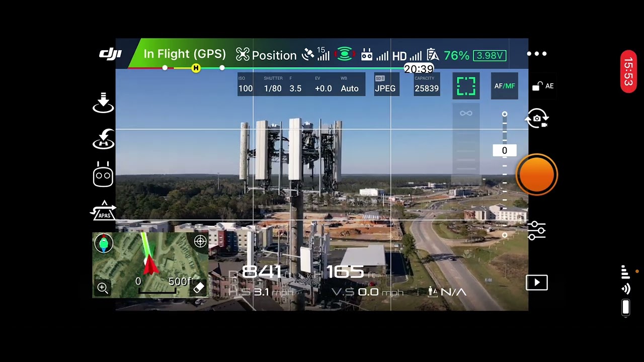View SD card capacity 25839
The width and height of the screenshot is (644, 362).
427,84
